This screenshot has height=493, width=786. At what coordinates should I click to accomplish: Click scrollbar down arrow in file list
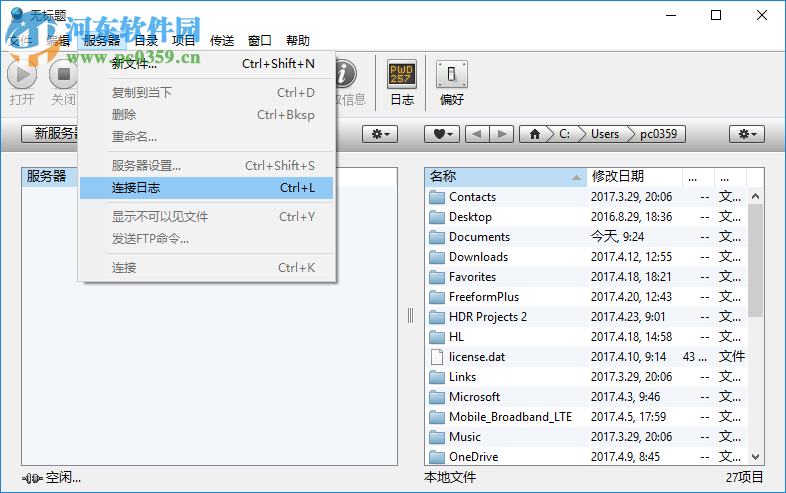point(755,457)
